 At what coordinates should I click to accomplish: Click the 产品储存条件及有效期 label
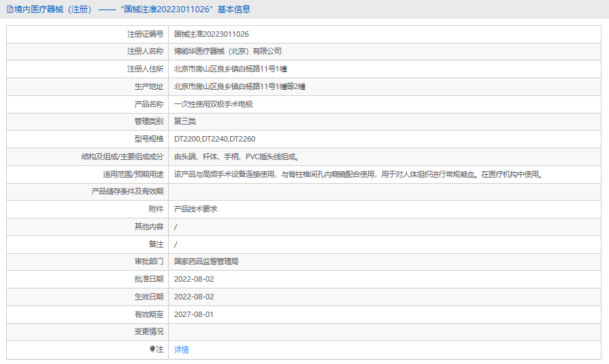coord(127,191)
